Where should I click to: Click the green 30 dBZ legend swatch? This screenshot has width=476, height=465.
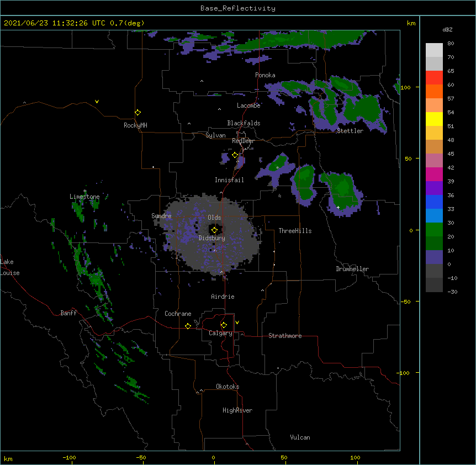point(434,230)
